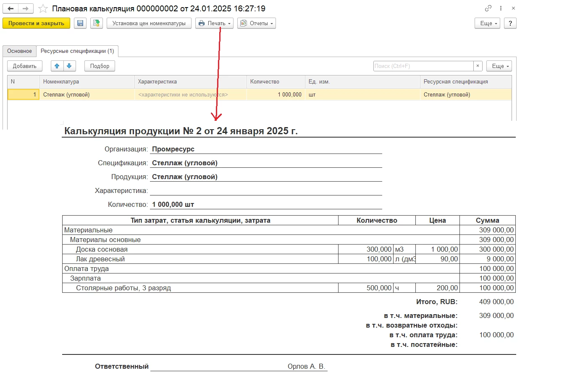Select the Ресурсные спецификации (1) tab
588x388 pixels.
click(x=77, y=51)
